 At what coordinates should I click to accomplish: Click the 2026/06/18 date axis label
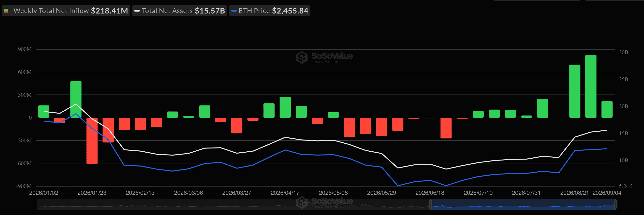pyautogui.click(x=430, y=193)
